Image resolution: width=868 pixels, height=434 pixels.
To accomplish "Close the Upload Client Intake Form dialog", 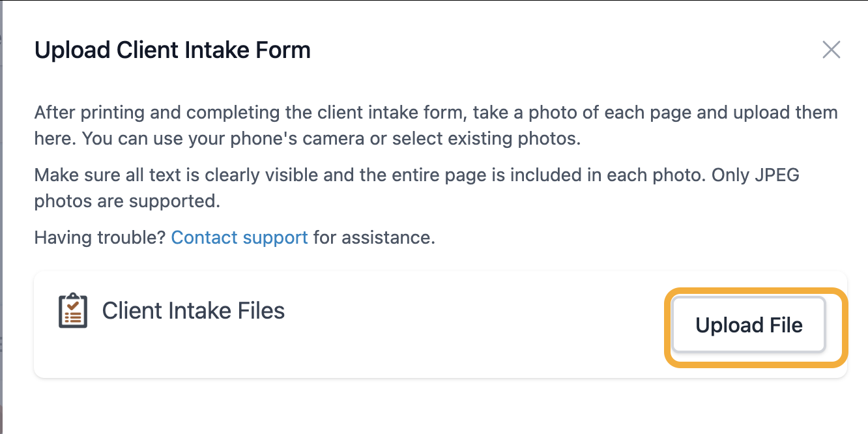I will pyautogui.click(x=831, y=50).
